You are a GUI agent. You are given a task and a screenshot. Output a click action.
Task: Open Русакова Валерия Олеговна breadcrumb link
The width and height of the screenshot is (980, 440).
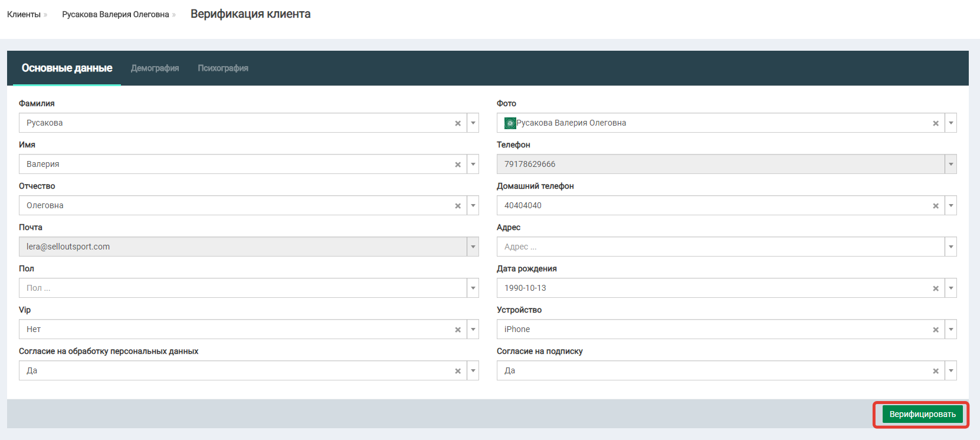116,14
